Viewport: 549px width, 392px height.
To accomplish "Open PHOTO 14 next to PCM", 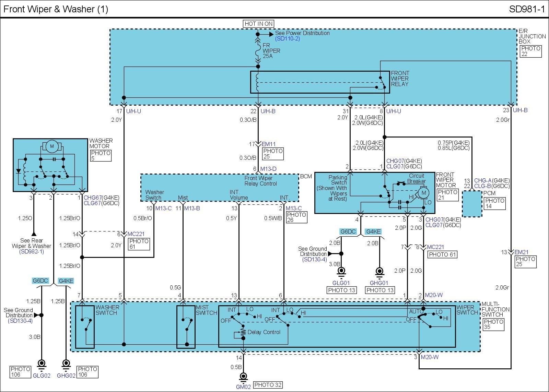I will (x=494, y=203).
